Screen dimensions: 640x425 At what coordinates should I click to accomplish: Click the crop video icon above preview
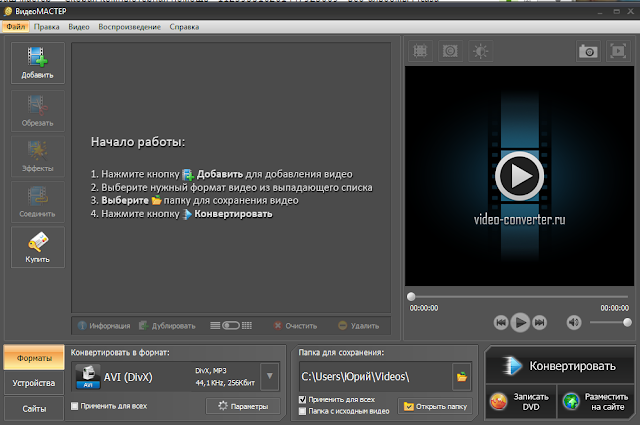coord(420,51)
